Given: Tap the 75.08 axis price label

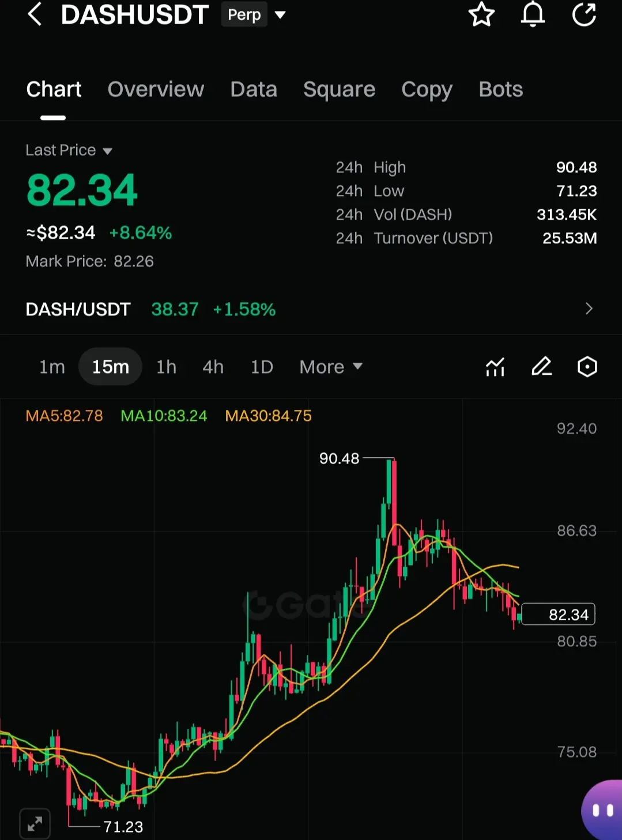Looking at the screenshot, I should pos(576,752).
